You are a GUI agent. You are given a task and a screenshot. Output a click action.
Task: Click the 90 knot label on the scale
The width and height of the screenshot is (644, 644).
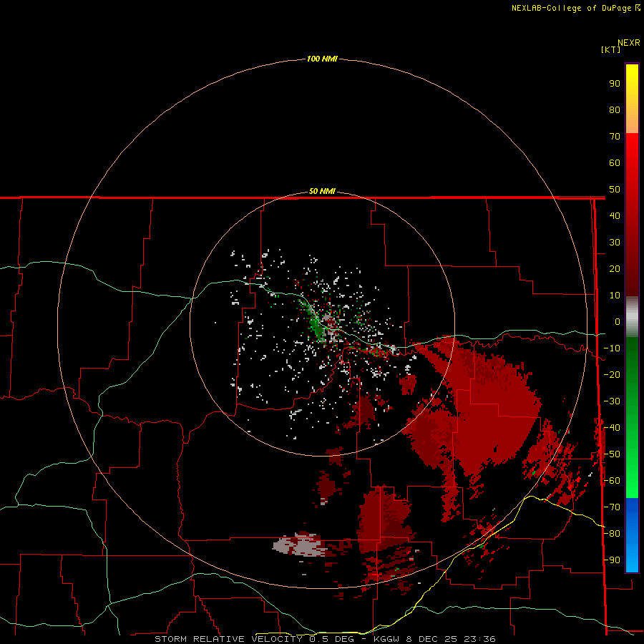point(615,84)
